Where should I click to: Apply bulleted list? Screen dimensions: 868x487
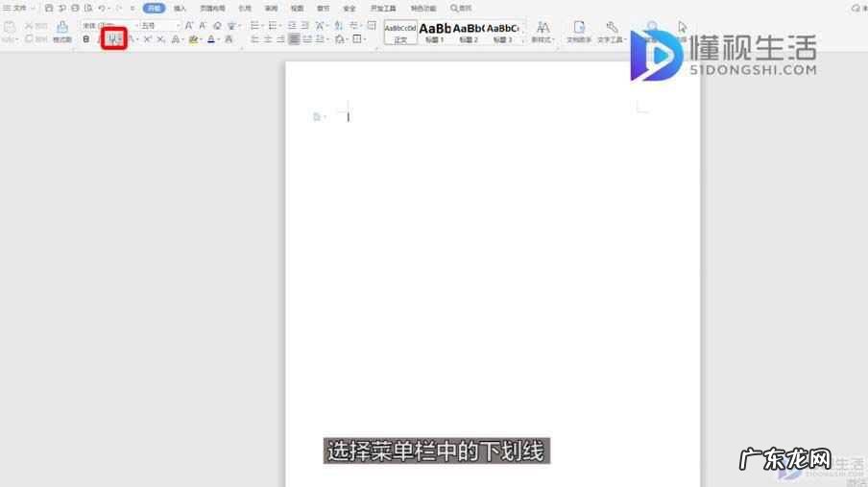tap(254, 26)
